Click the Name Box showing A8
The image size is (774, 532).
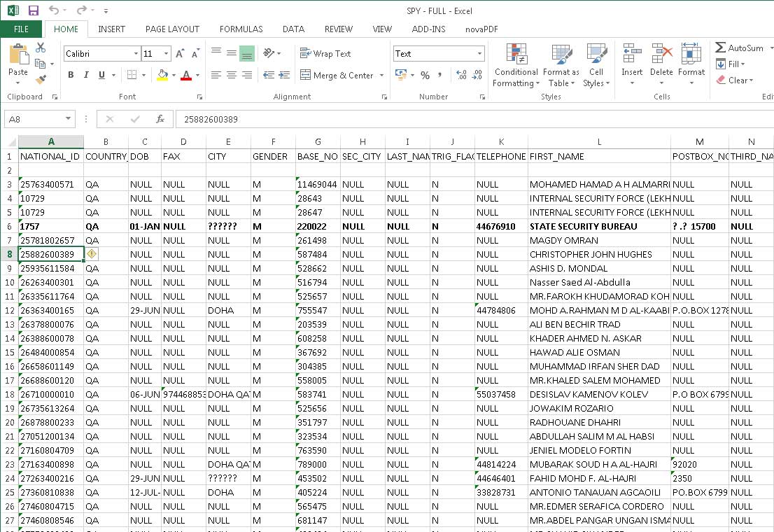34,119
